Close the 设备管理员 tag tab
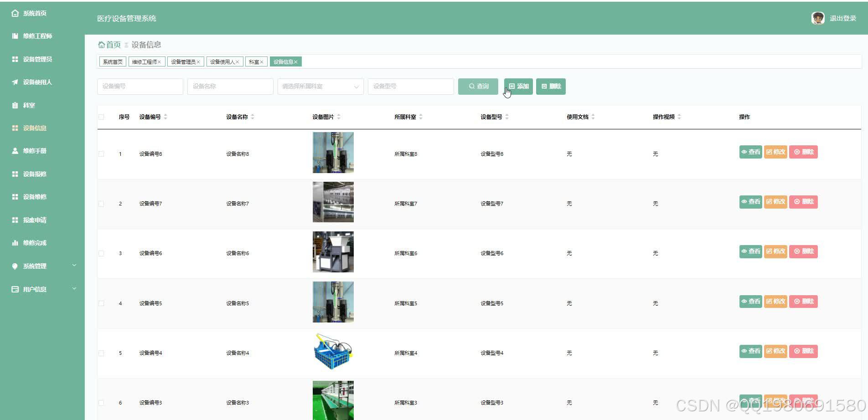This screenshot has width=868, height=420. (x=198, y=62)
